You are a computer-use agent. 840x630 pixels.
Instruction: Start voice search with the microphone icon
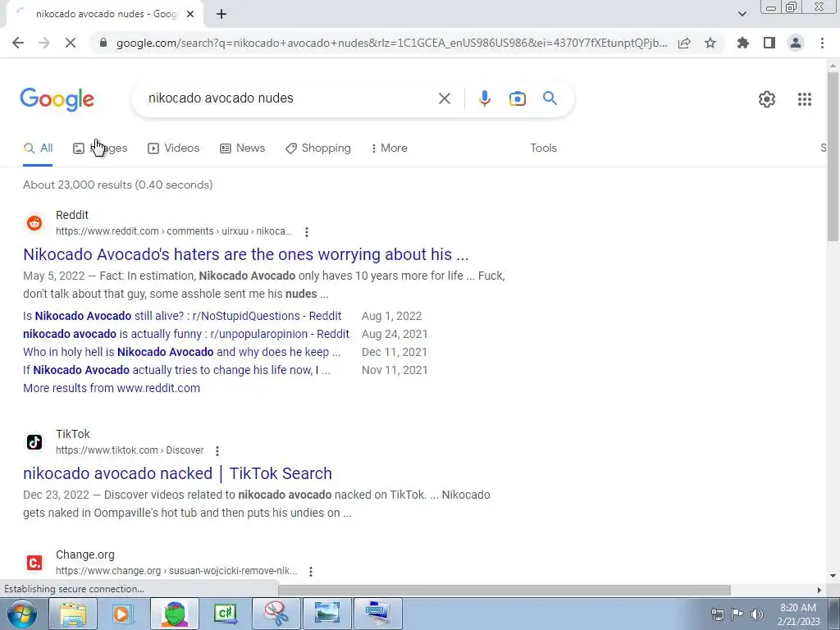(484, 98)
